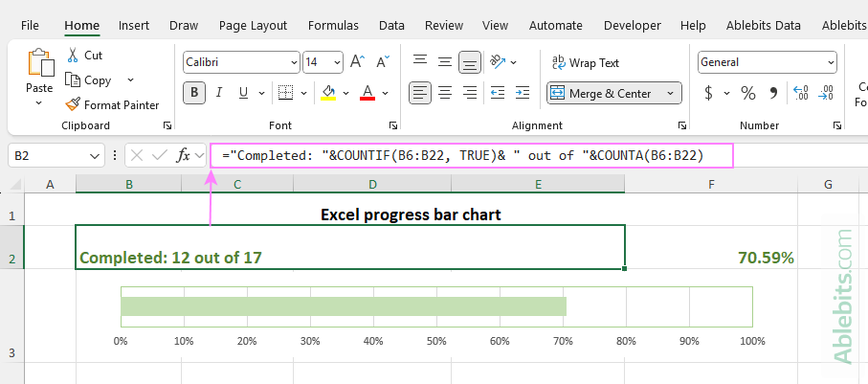Select bottom align icon
This screenshot has width=868, height=384.
click(x=470, y=62)
